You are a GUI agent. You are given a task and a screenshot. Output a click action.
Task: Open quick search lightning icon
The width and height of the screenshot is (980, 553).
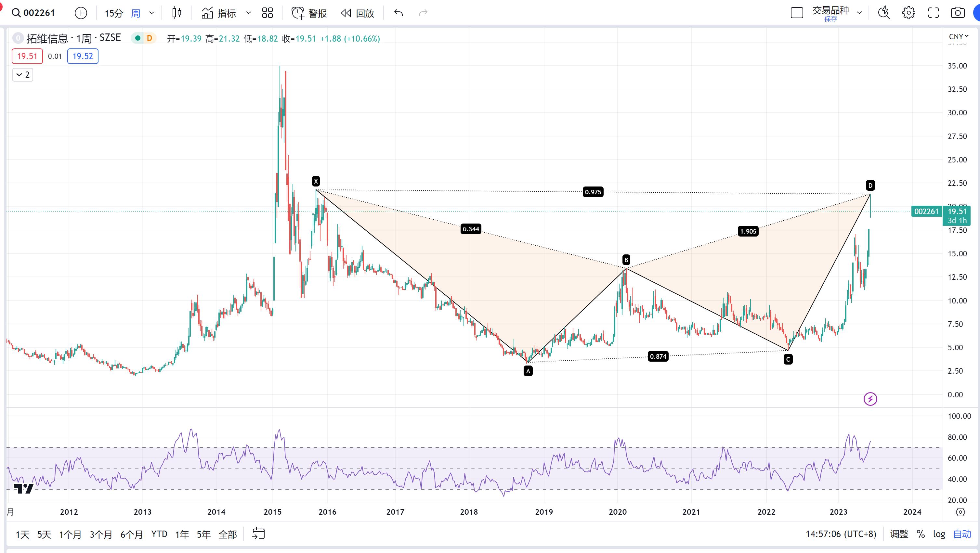(883, 13)
